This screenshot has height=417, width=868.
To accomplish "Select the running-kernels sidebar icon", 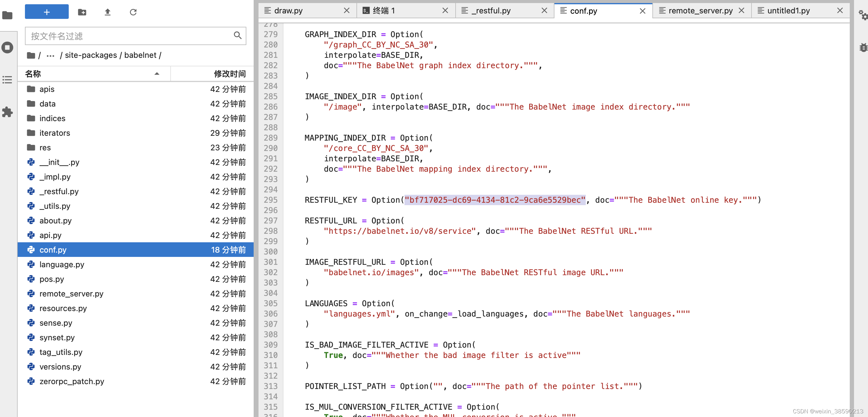I will pos(7,47).
